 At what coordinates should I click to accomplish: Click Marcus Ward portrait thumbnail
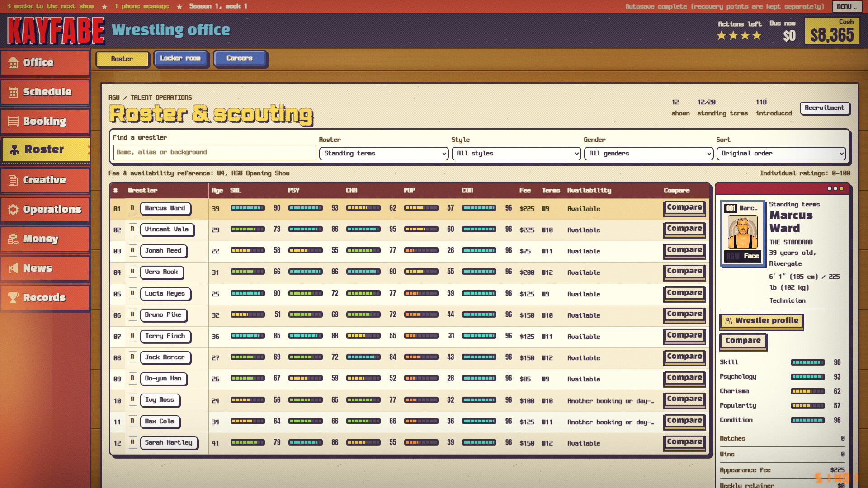742,233
